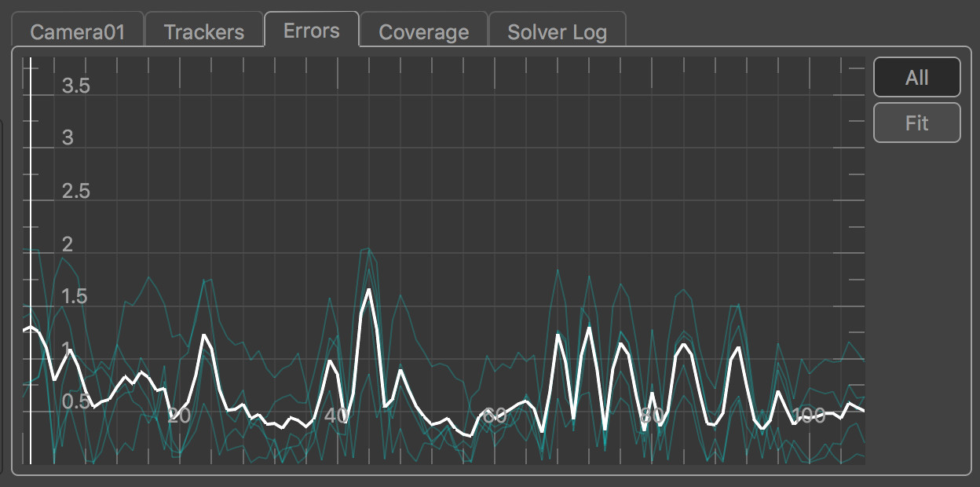Click frame label 20 on the graph
Viewport: 980px width, 487px height.
tap(179, 415)
